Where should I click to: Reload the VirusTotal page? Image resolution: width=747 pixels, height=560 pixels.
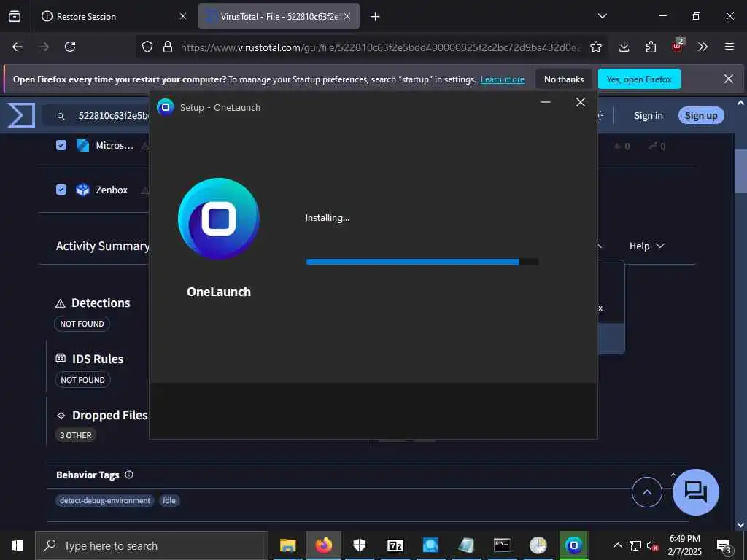[70, 47]
